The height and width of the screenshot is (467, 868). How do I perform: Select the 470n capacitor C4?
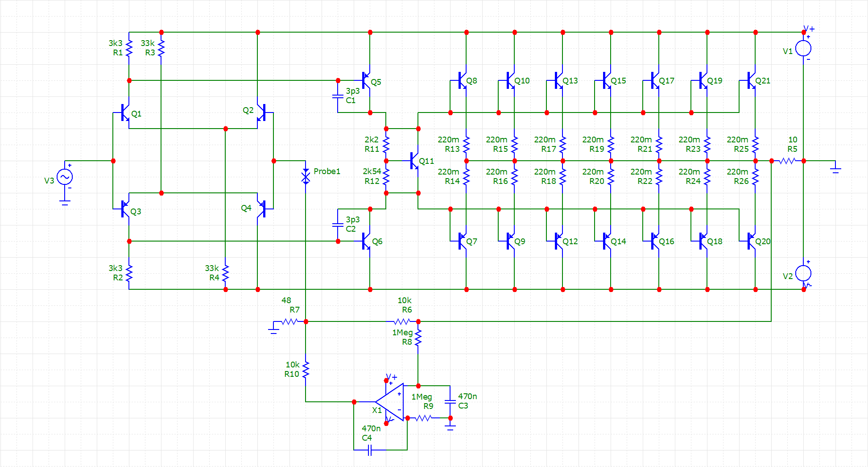point(370,450)
